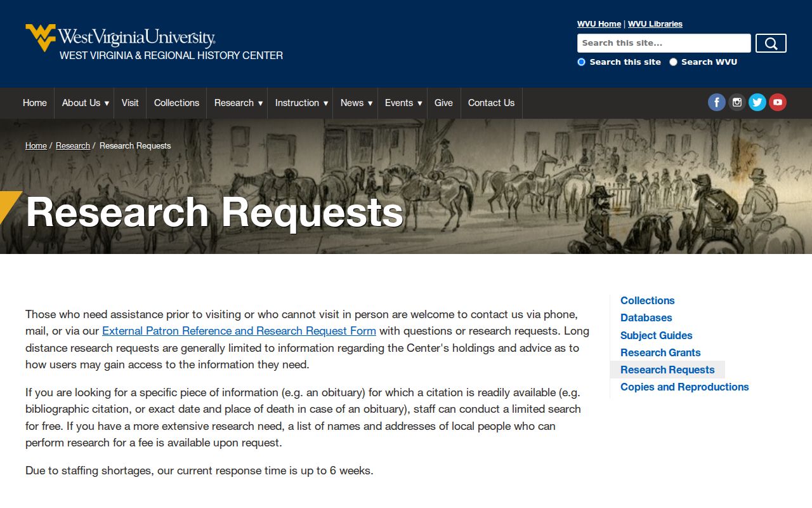Open the Visit menu item

tap(130, 103)
